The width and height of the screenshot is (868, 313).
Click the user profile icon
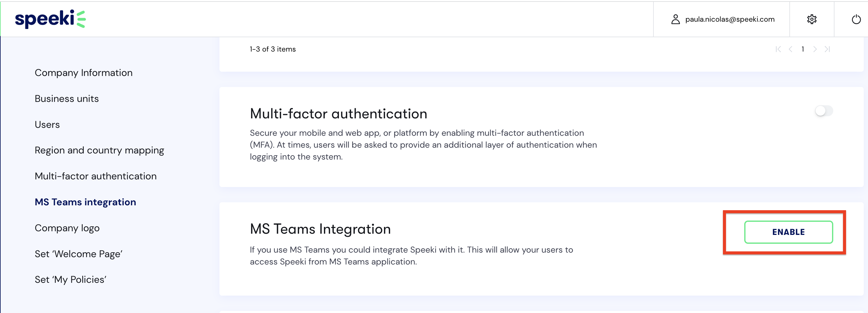click(675, 19)
